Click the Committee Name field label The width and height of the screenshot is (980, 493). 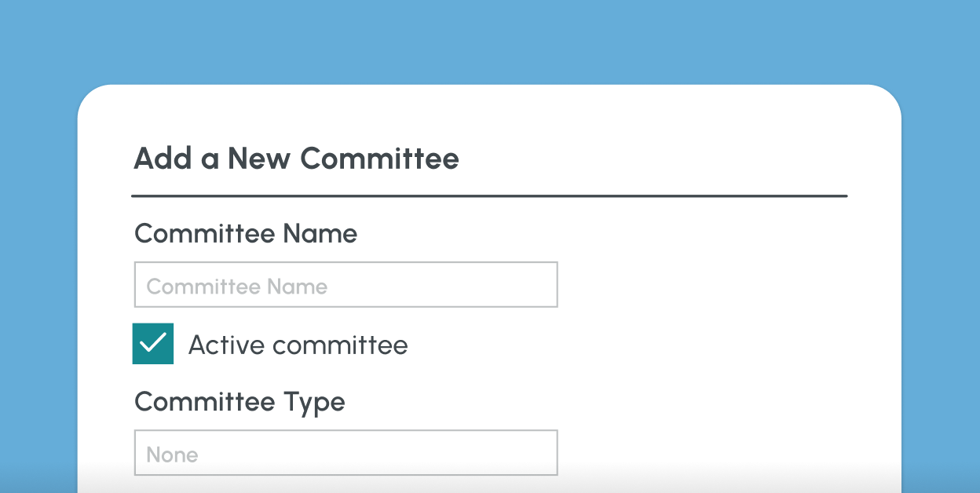(x=246, y=233)
